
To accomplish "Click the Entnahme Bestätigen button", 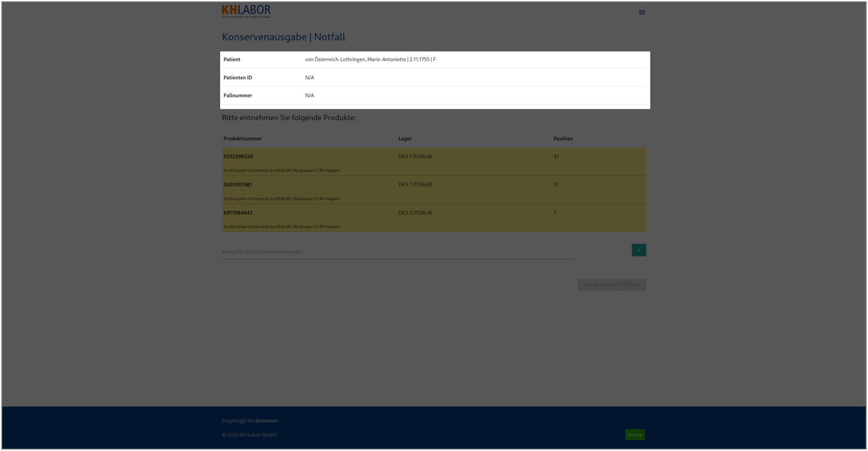I will 611,285.
